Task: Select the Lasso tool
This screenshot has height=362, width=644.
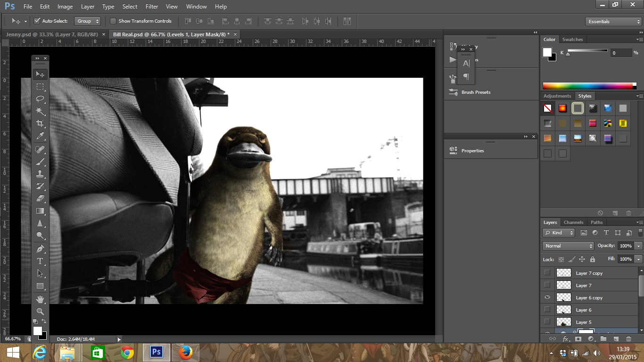Action: (x=41, y=99)
